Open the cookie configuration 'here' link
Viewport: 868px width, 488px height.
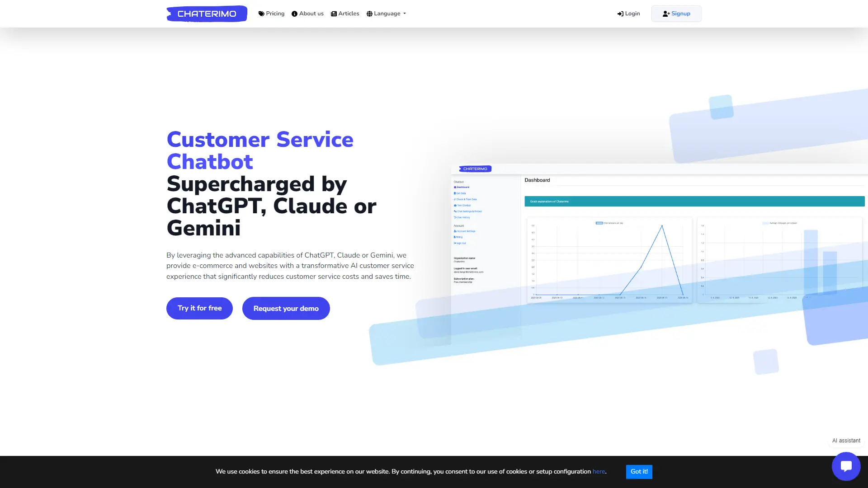coord(599,471)
